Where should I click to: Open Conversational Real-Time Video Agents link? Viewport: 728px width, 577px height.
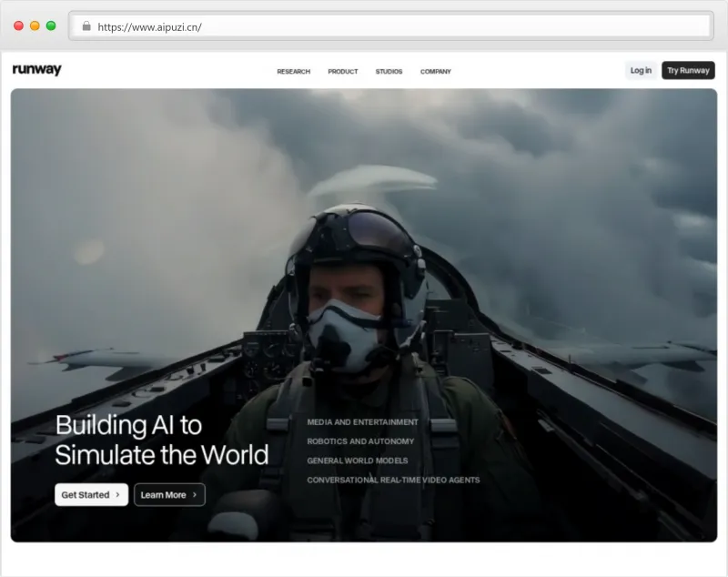(x=393, y=480)
